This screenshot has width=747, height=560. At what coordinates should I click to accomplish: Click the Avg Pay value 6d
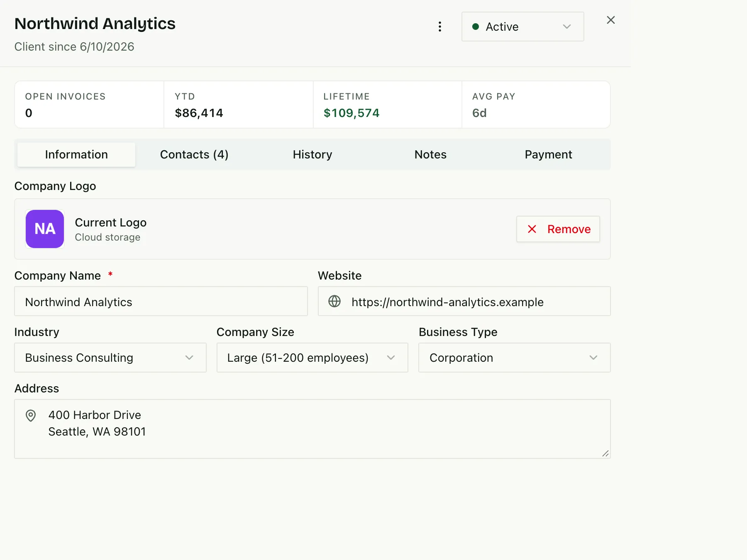[x=479, y=113]
